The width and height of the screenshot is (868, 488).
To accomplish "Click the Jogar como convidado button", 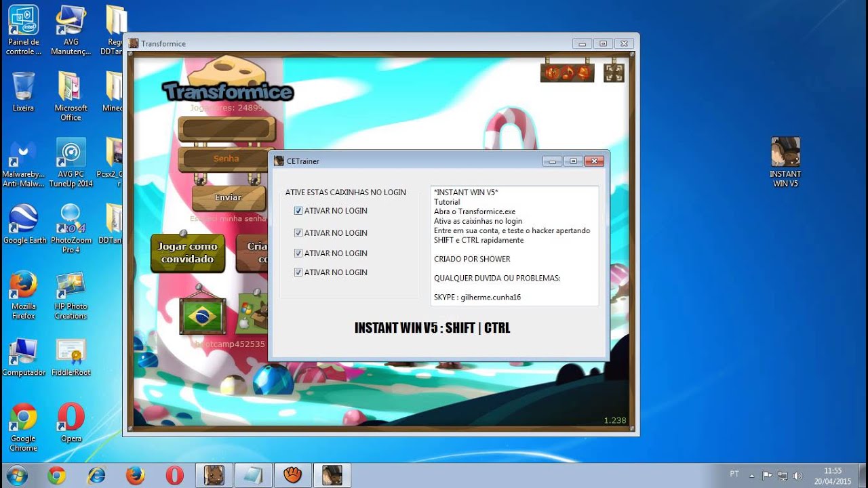I will [188, 253].
